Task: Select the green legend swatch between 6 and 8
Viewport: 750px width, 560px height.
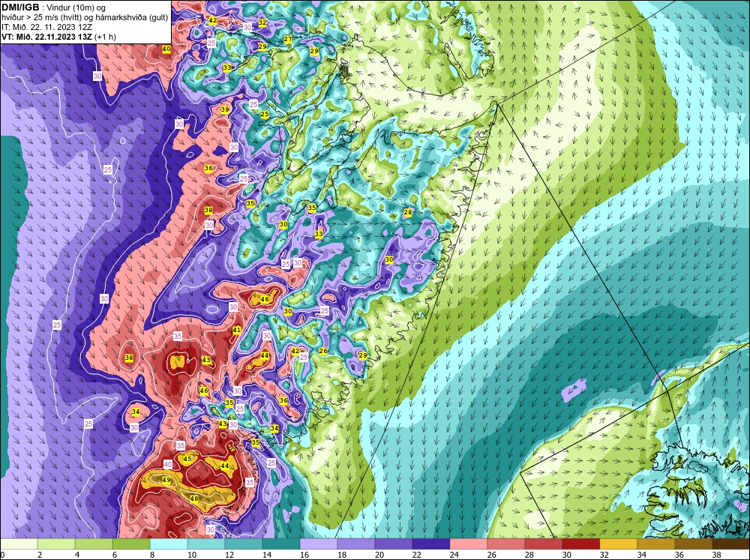Action: coord(131,544)
